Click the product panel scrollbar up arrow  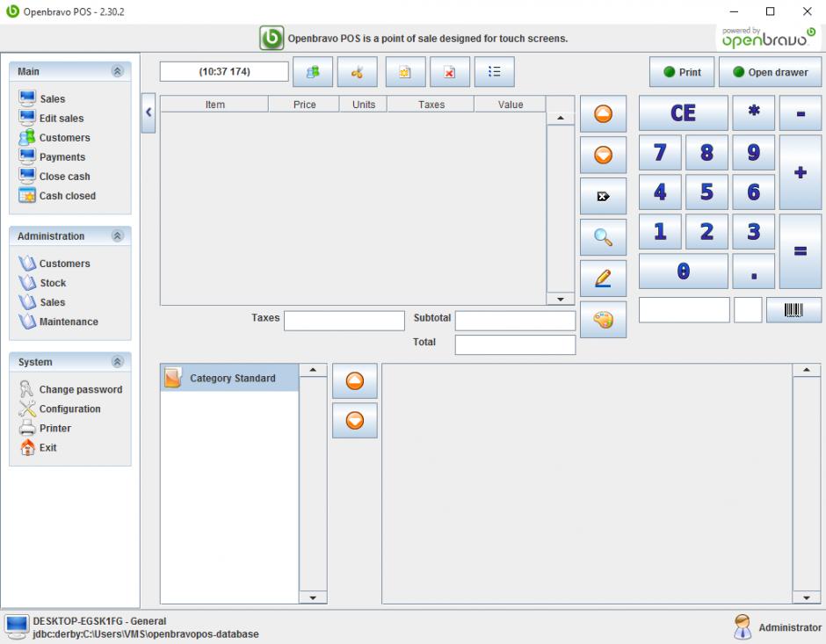[x=806, y=370]
